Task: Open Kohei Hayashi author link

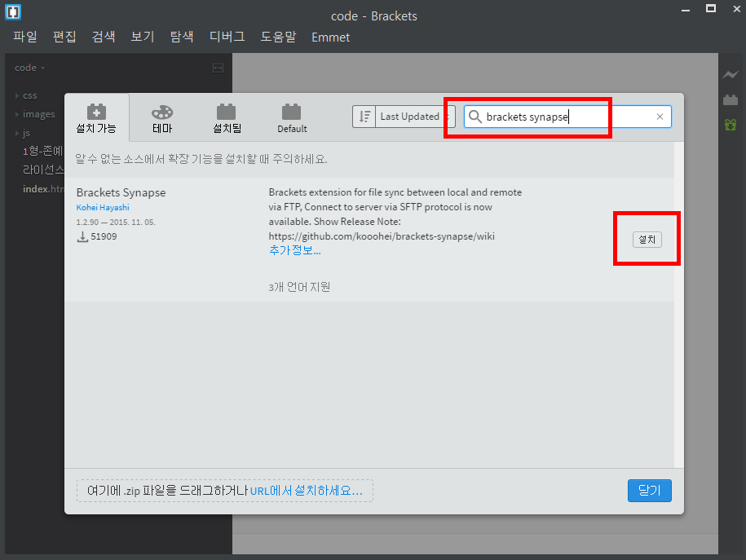Action: 103,207
